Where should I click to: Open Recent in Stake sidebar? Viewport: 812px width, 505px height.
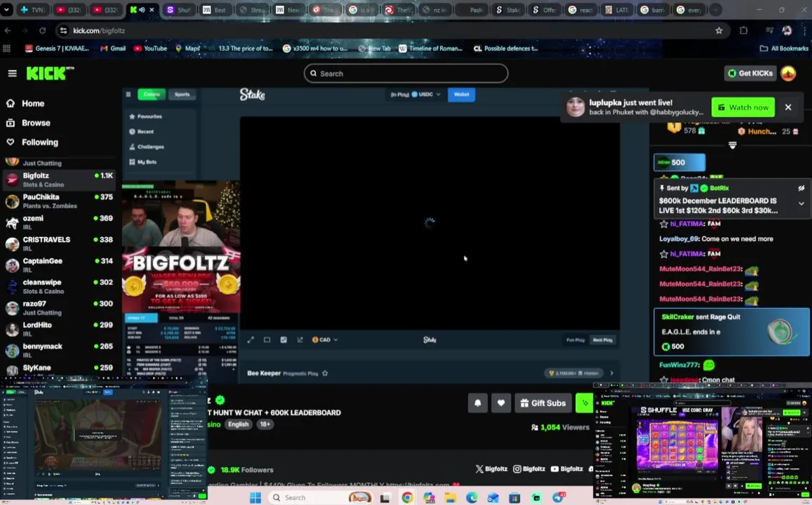pyautogui.click(x=141, y=131)
